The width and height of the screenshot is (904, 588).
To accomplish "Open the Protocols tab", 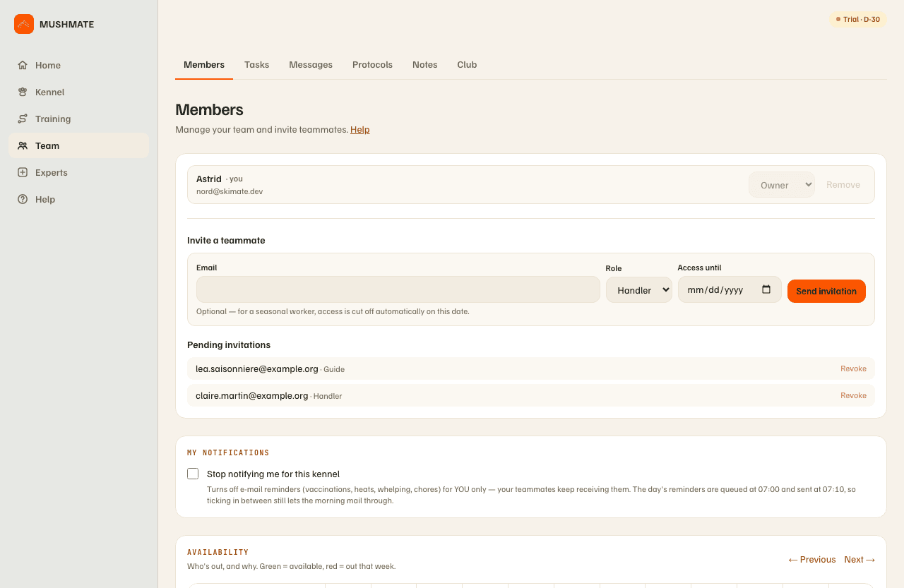I will coord(372,64).
